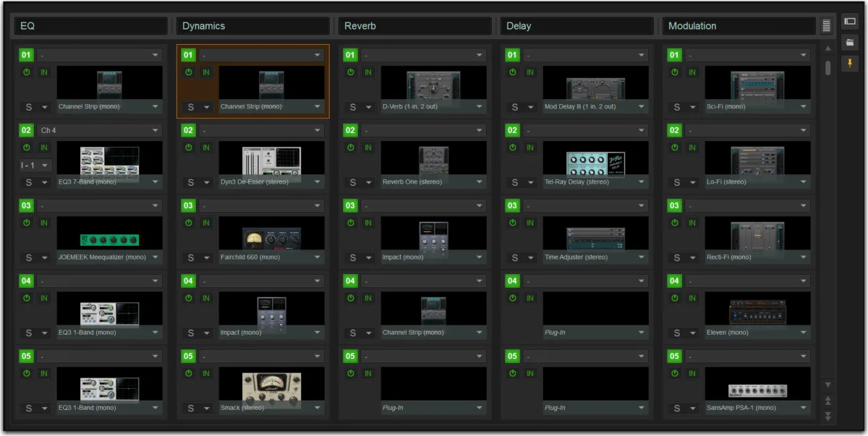The image size is (868, 436).
Task: Toggle power on Dynamics slot 05 Smack
Action: pos(189,373)
